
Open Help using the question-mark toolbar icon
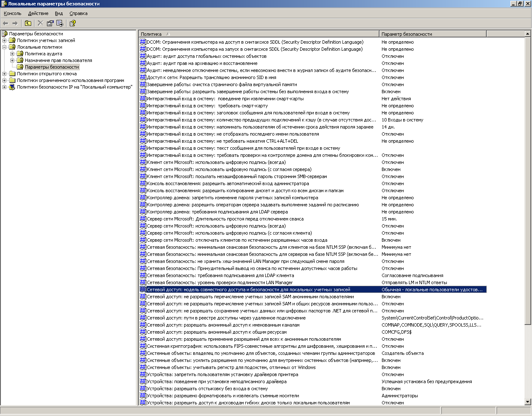point(72,23)
